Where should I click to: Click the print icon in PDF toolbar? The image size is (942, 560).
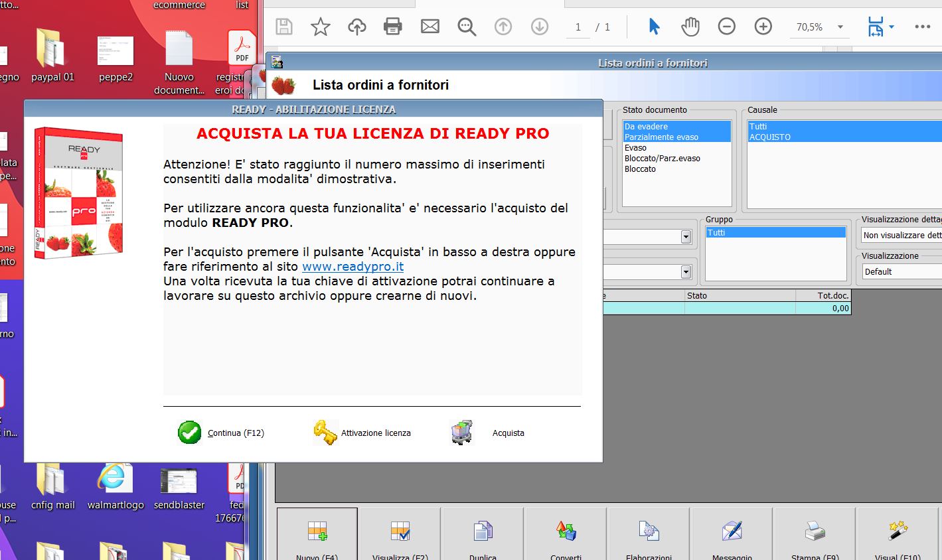393,27
